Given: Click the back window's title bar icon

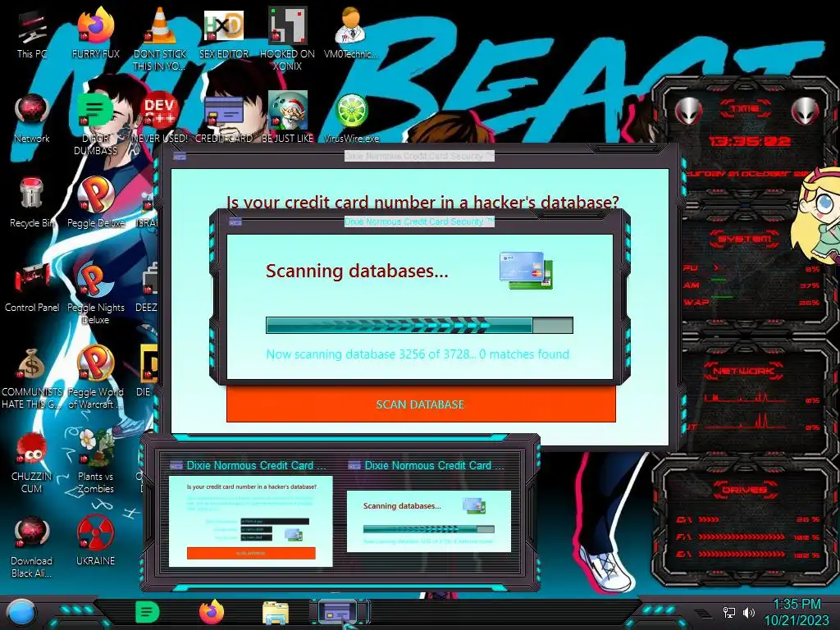Looking at the screenshot, I should point(180,156).
